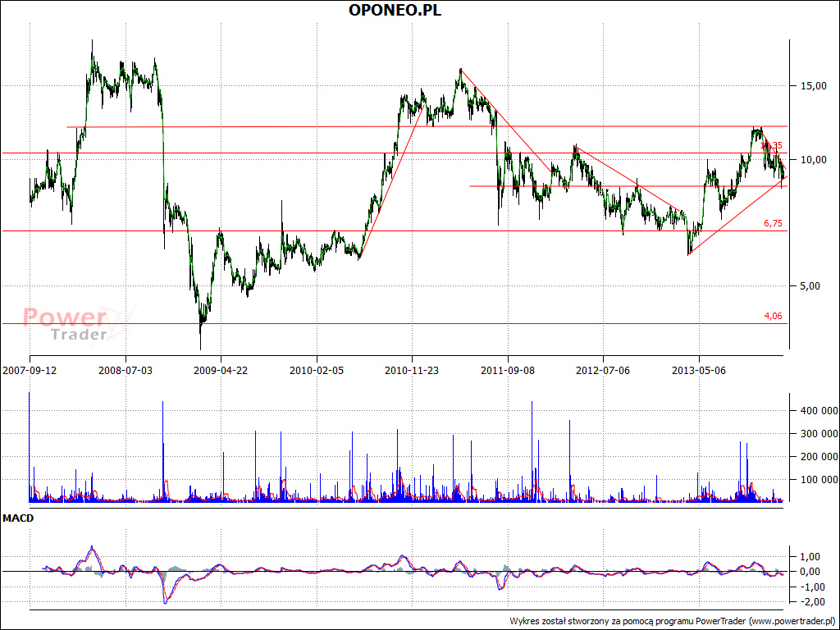Click the PowerTrader credit text at bottom
Image resolution: width=840 pixels, height=630 pixels.
[674, 622]
